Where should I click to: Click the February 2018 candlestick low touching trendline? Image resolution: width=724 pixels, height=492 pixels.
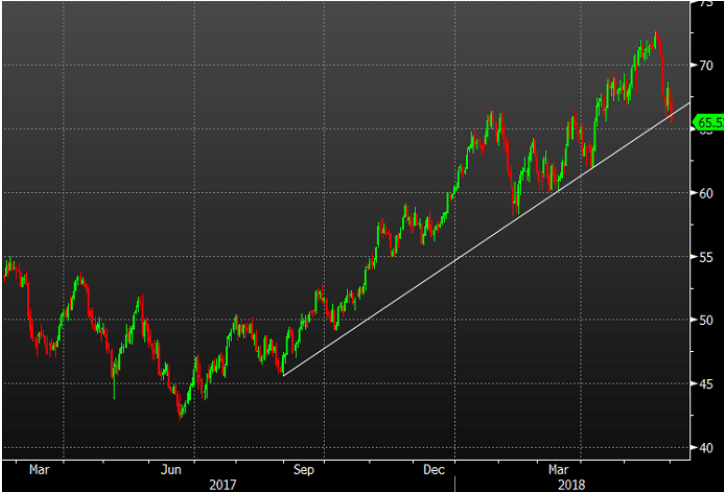[x=517, y=211]
